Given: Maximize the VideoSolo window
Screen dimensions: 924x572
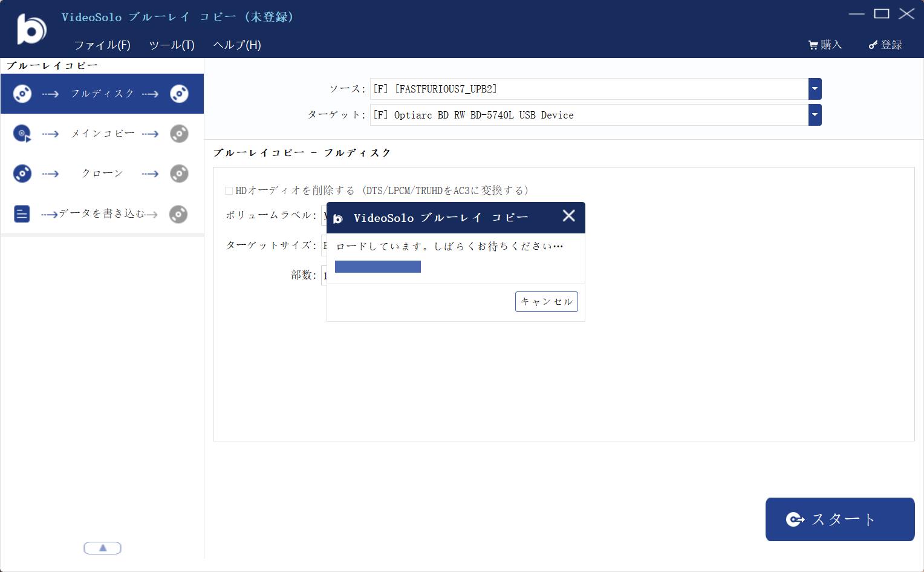Looking at the screenshot, I should (x=882, y=13).
